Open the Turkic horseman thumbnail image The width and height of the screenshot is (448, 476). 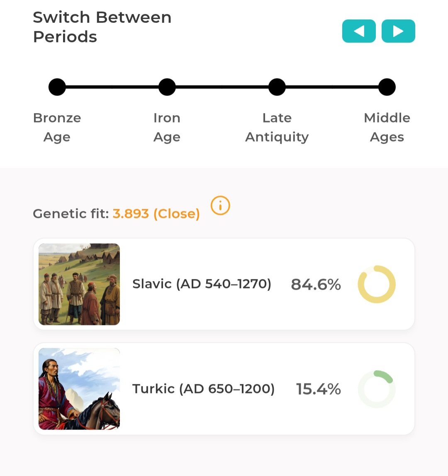[x=79, y=389]
